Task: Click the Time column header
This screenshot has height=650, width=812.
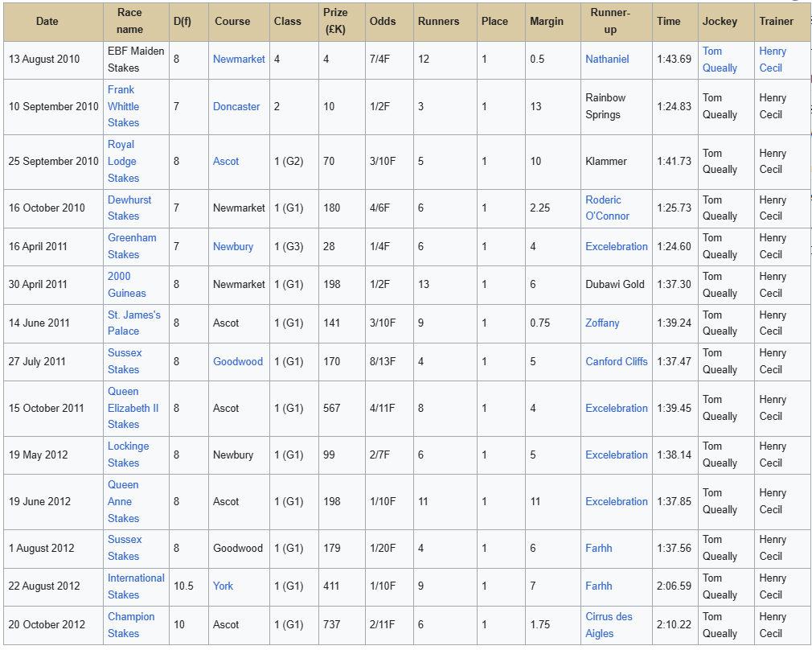Action: coord(675,21)
